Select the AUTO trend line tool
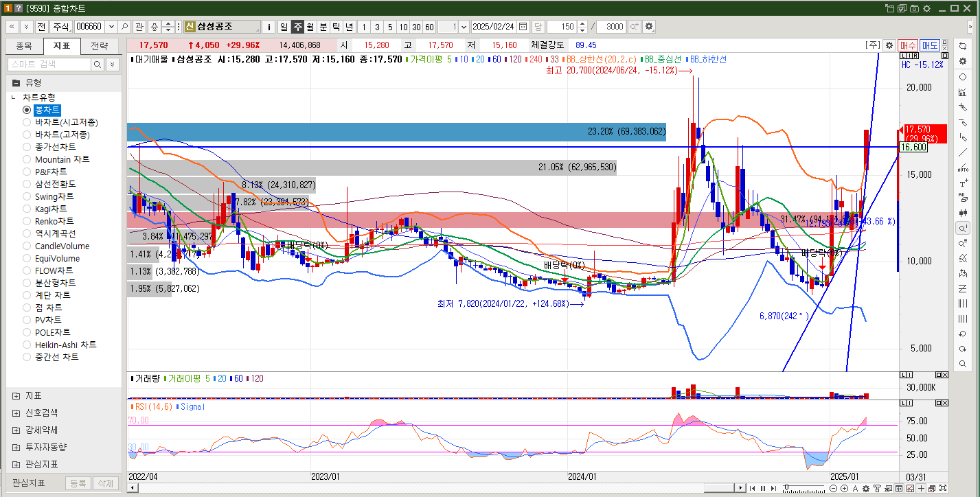Viewport: 980px width, 497px height. coord(963,167)
